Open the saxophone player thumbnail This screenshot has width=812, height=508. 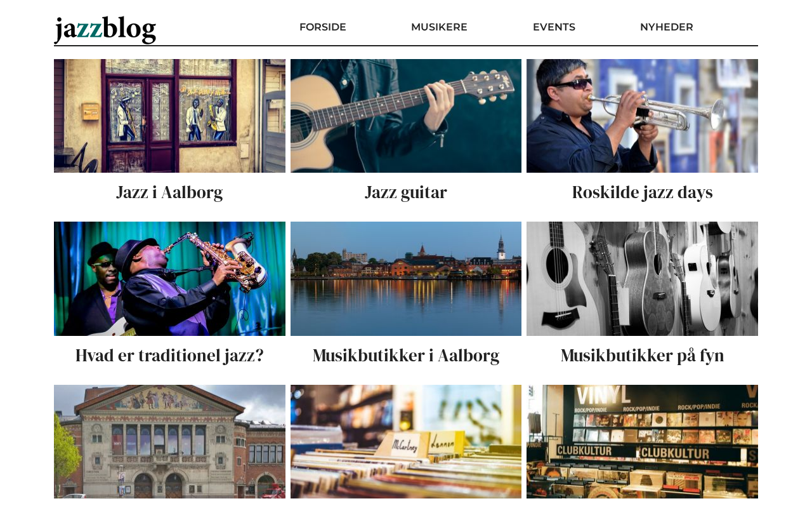click(169, 279)
